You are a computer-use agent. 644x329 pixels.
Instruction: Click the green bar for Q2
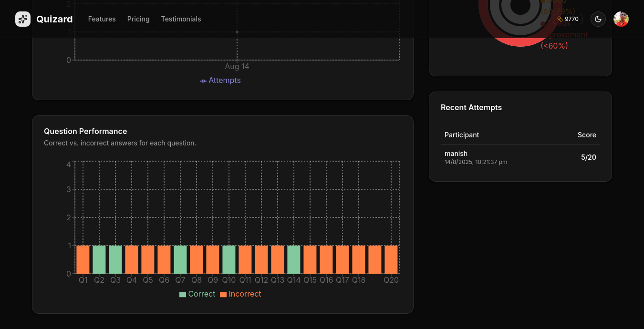coord(99,259)
